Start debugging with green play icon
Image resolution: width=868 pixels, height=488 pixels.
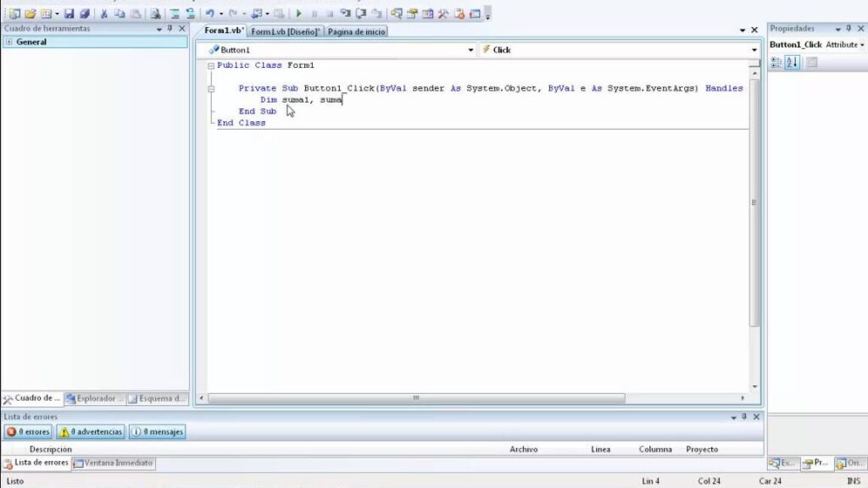tap(298, 14)
